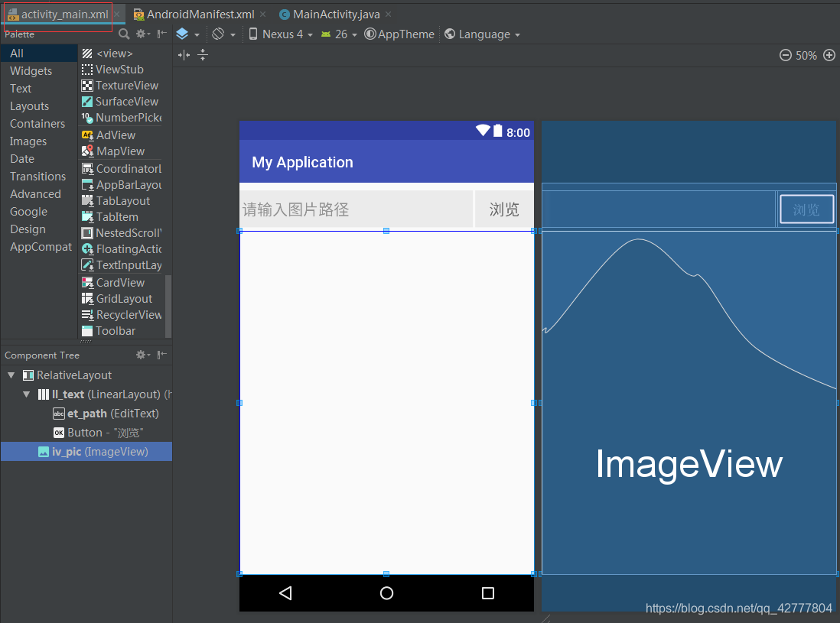
Task: Open the orientation in editor dropdown
Action: click(223, 34)
